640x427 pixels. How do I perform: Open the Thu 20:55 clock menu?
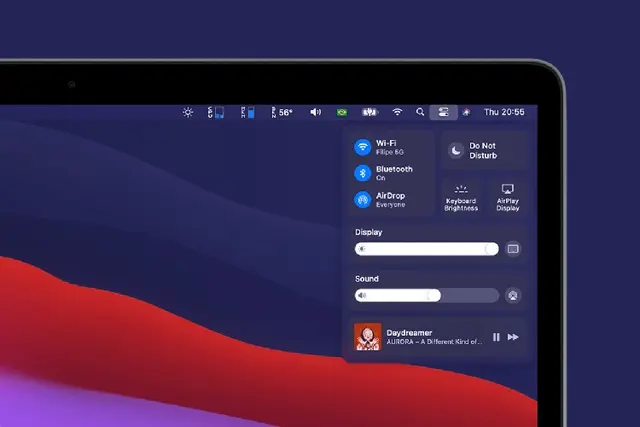(x=504, y=112)
